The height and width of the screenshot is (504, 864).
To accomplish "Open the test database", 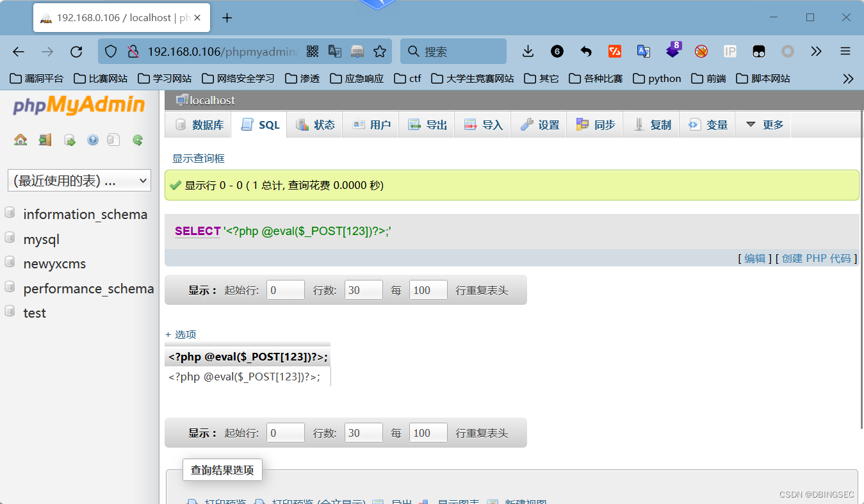I will (35, 313).
